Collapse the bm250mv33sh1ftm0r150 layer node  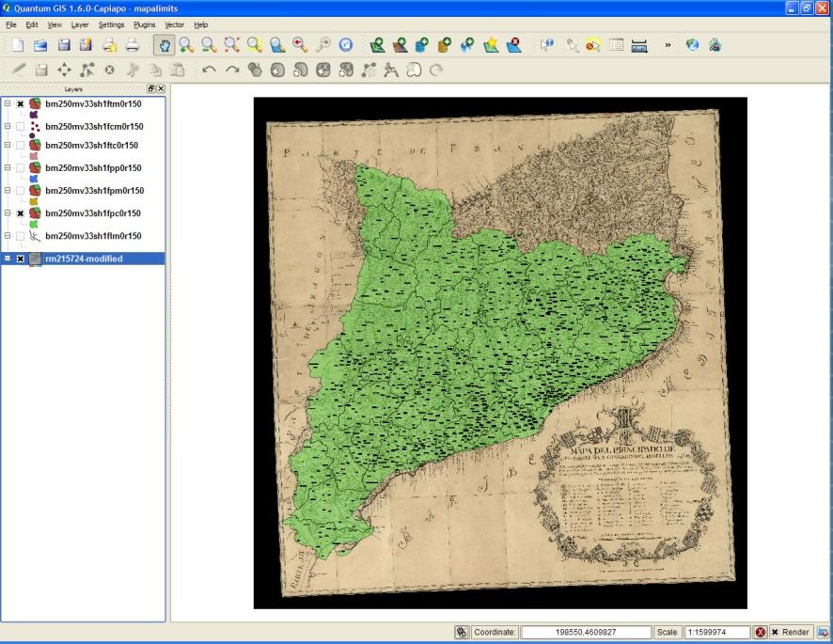[x=8, y=103]
